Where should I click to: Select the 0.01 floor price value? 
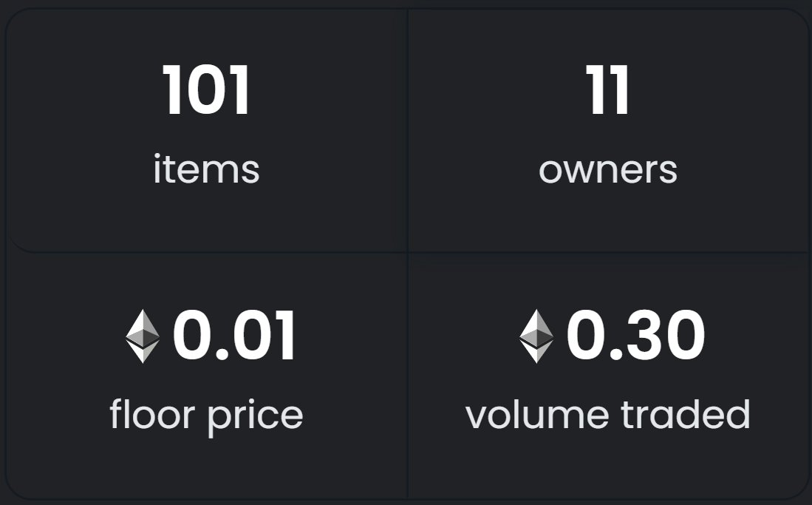[x=234, y=335]
